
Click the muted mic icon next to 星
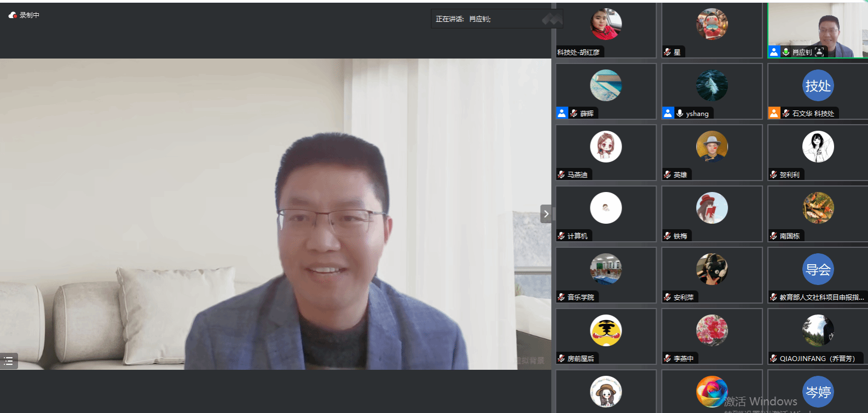point(667,52)
